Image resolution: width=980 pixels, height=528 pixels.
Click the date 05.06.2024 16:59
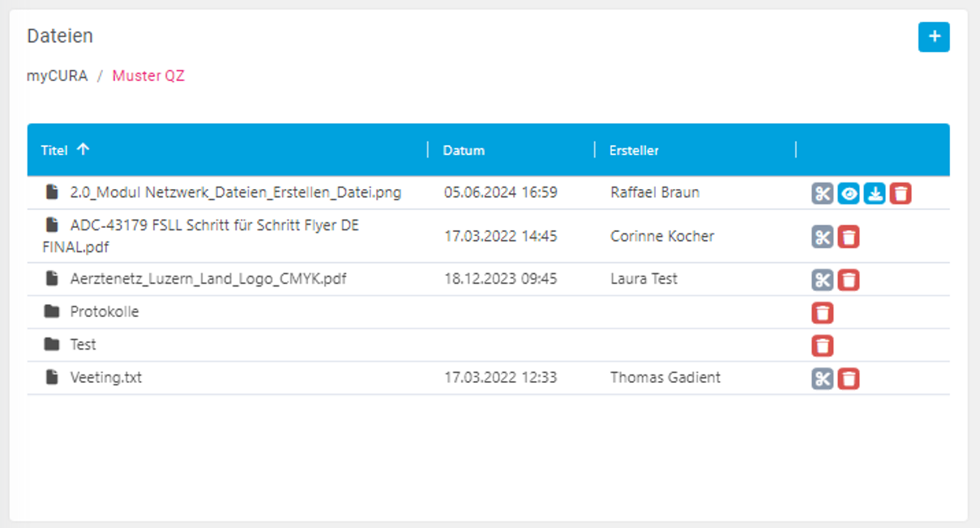(501, 193)
